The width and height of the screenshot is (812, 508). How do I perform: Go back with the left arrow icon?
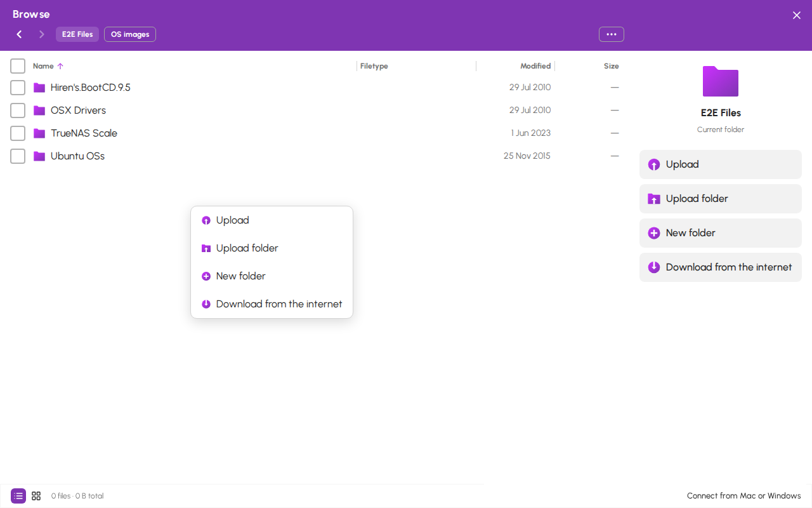[x=19, y=34]
